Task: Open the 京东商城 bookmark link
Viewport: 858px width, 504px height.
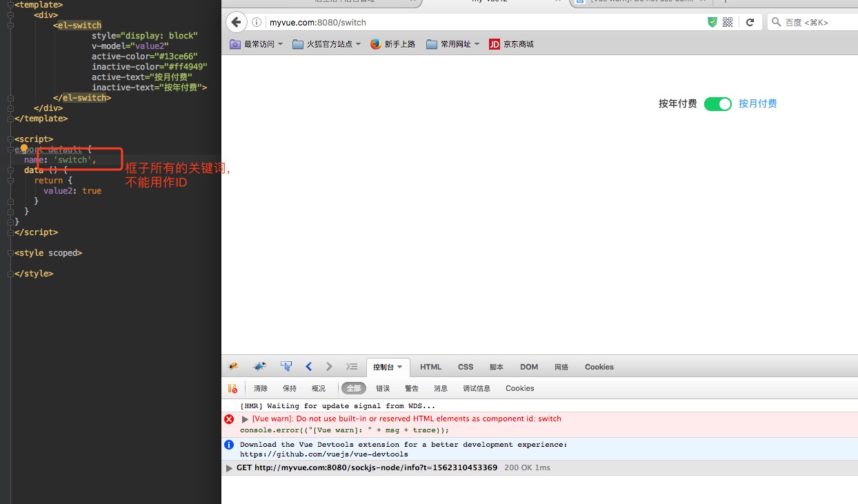Action: point(511,44)
